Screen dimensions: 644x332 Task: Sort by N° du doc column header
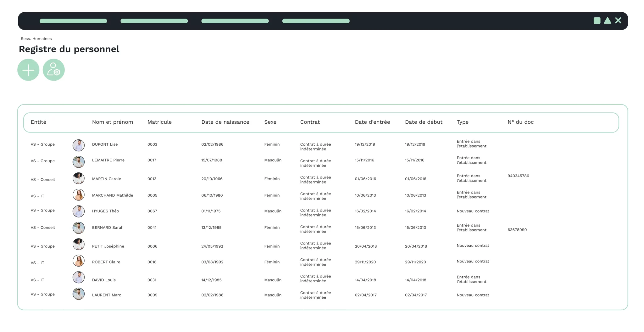520,122
